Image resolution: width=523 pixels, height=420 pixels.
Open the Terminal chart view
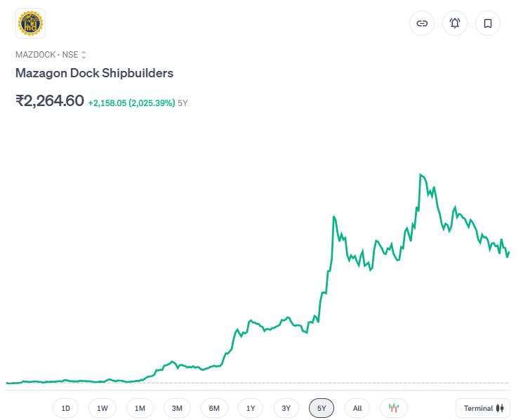pyautogui.click(x=483, y=408)
